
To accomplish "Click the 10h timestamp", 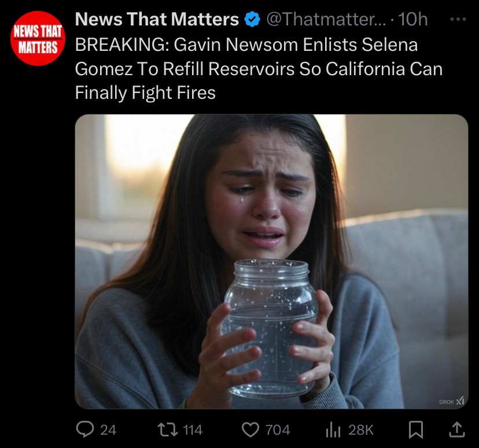I will [x=412, y=19].
